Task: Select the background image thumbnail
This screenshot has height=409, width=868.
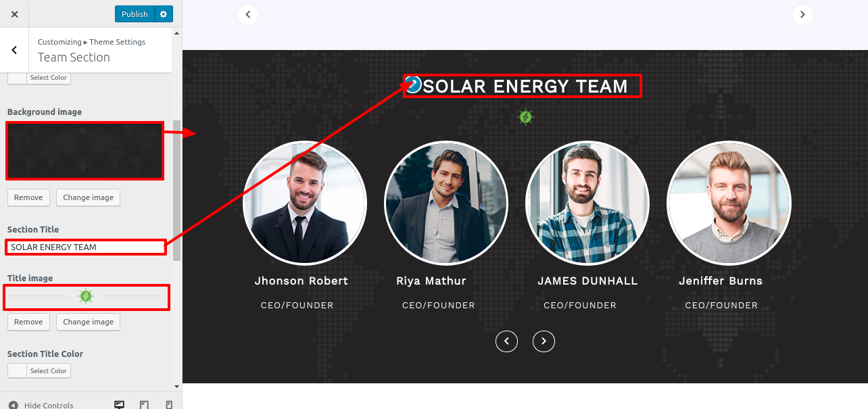Action: point(85,151)
